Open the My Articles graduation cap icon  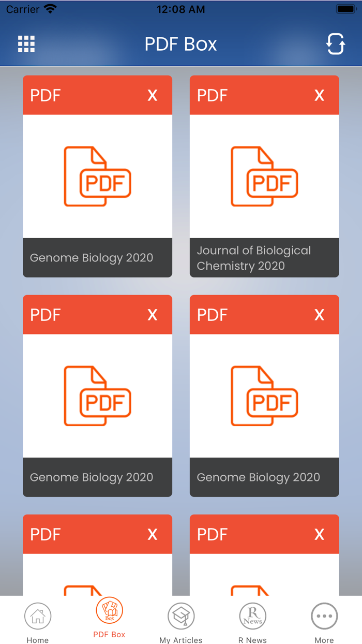180,616
